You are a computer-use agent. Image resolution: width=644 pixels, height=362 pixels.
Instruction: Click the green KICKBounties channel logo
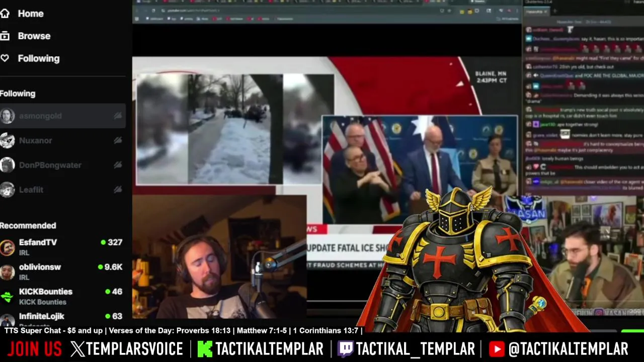click(7, 297)
